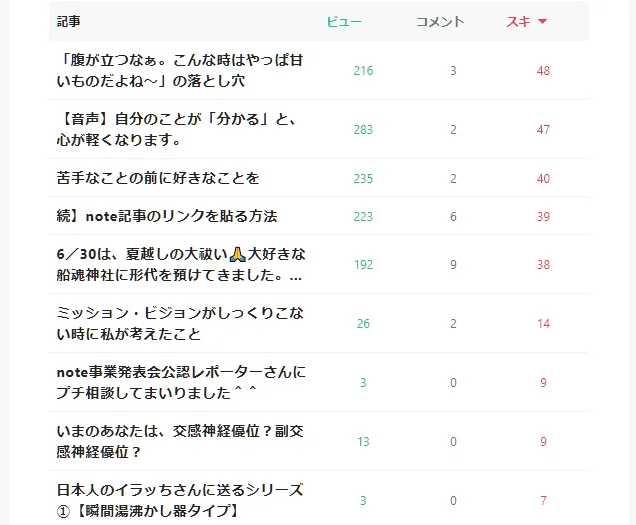Open 日本人のイラッちさんに送るシリーズ article
This screenshot has height=525, width=636.
pyautogui.click(x=180, y=500)
